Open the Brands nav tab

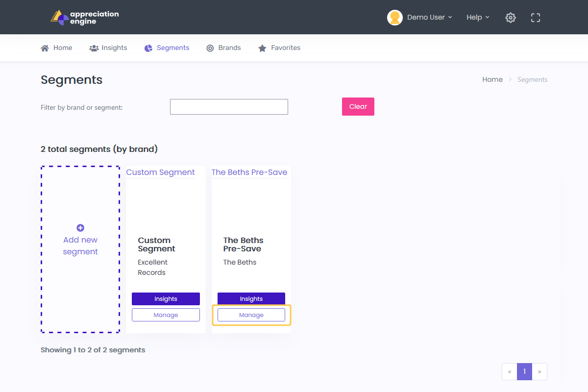[x=223, y=48]
